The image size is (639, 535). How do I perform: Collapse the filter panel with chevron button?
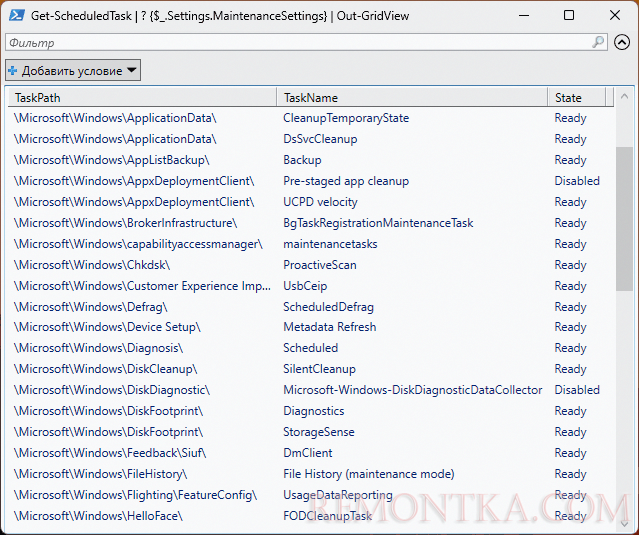tap(621, 42)
